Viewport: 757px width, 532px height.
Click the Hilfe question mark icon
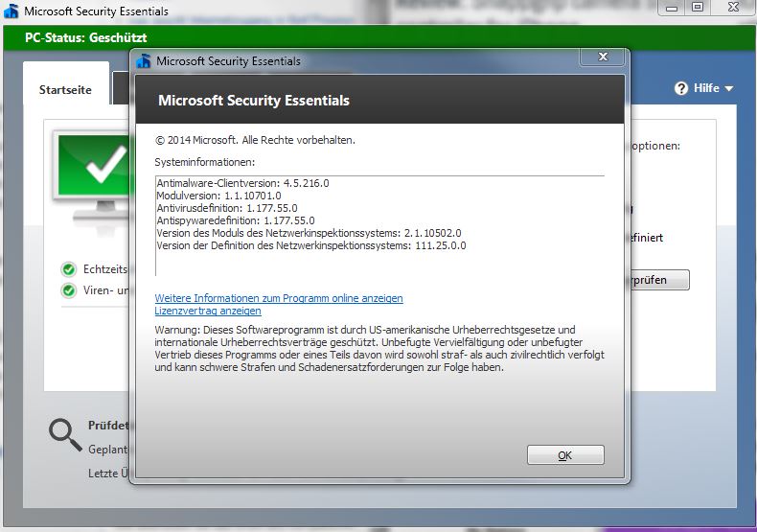tap(681, 88)
